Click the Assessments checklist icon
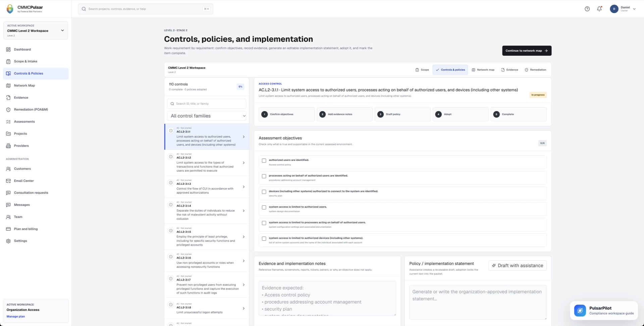 [8, 122]
